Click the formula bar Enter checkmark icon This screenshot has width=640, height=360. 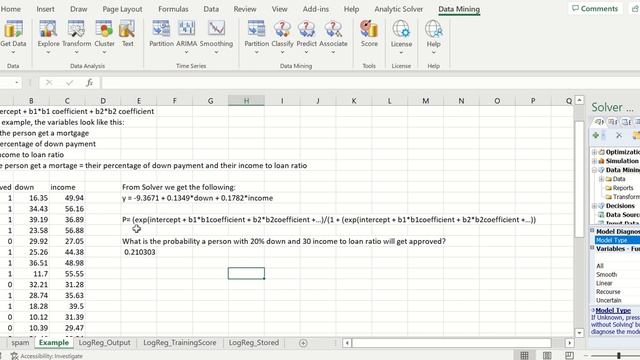pyautogui.click(x=69, y=83)
